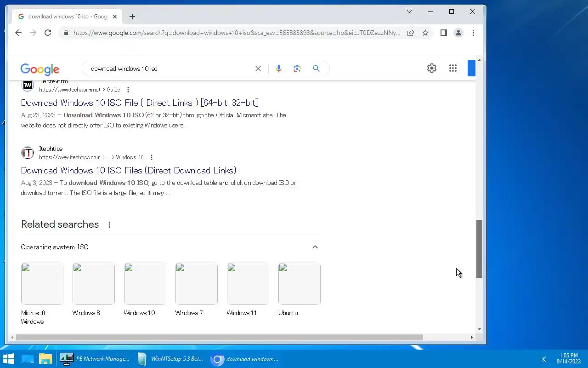
Task: Reload the Google search page
Action: tap(48, 33)
